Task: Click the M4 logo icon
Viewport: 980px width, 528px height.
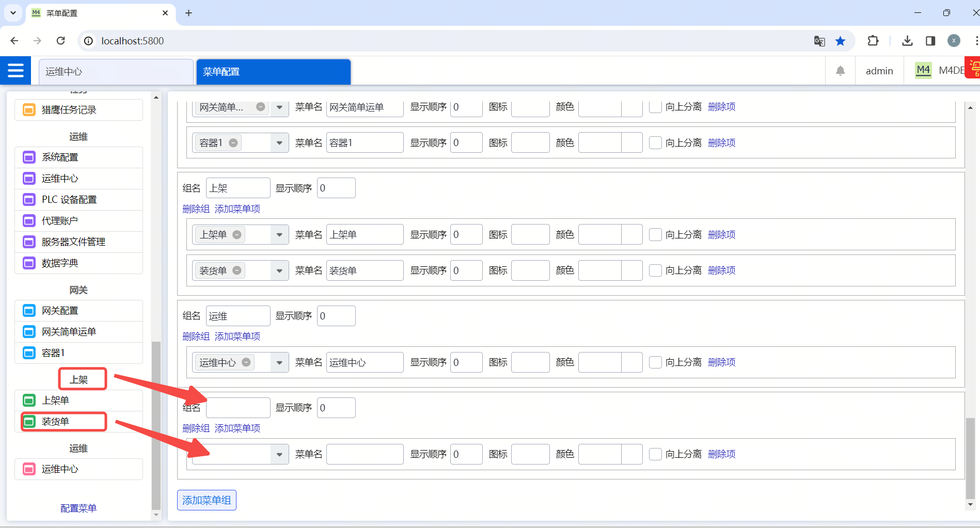Action: [x=923, y=70]
